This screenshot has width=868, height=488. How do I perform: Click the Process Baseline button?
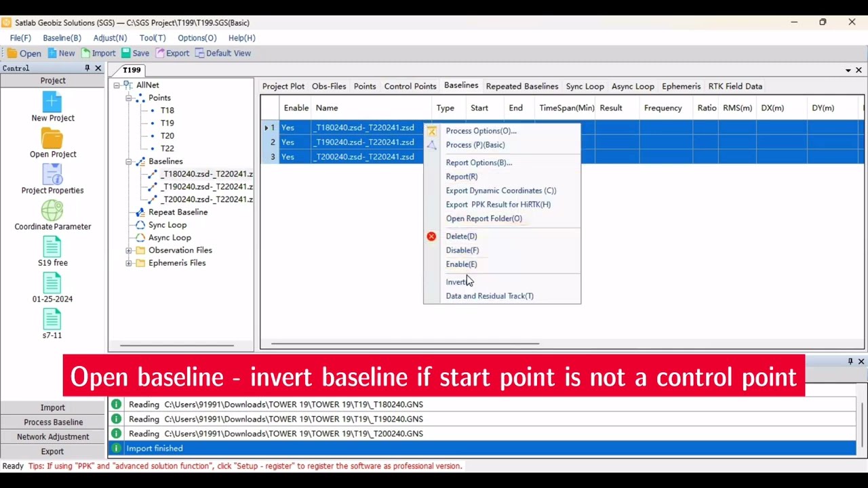(53, 422)
